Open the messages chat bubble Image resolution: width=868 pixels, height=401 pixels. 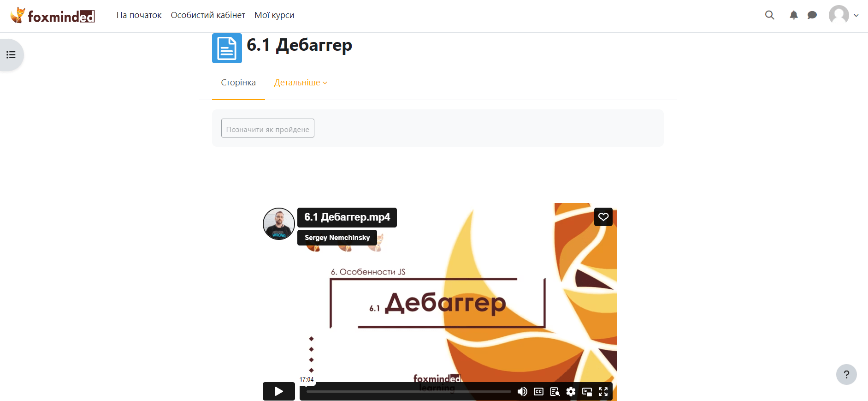point(812,15)
